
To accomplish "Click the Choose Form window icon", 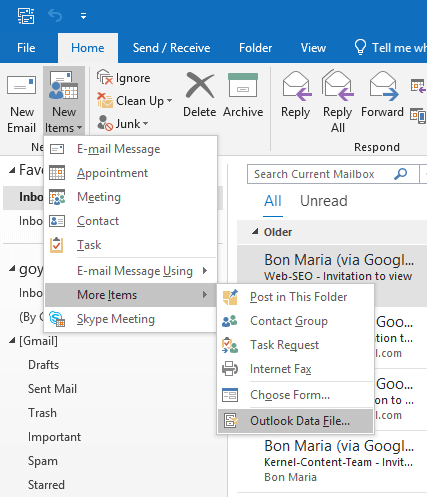I will click(x=230, y=395).
